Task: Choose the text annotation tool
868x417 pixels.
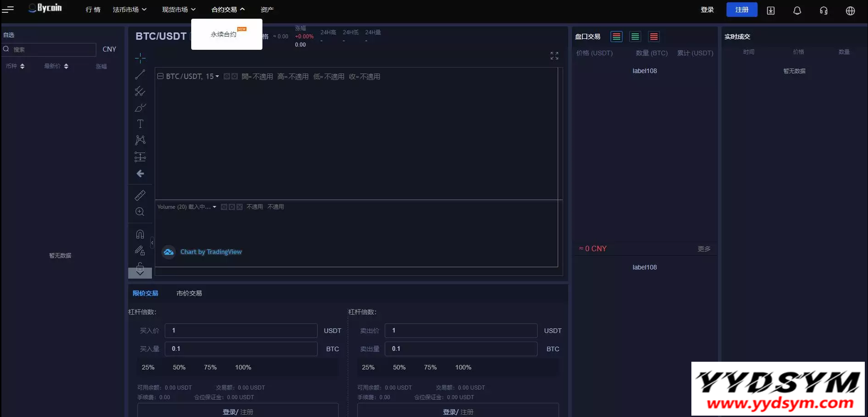Action: pyautogui.click(x=140, y=124)
